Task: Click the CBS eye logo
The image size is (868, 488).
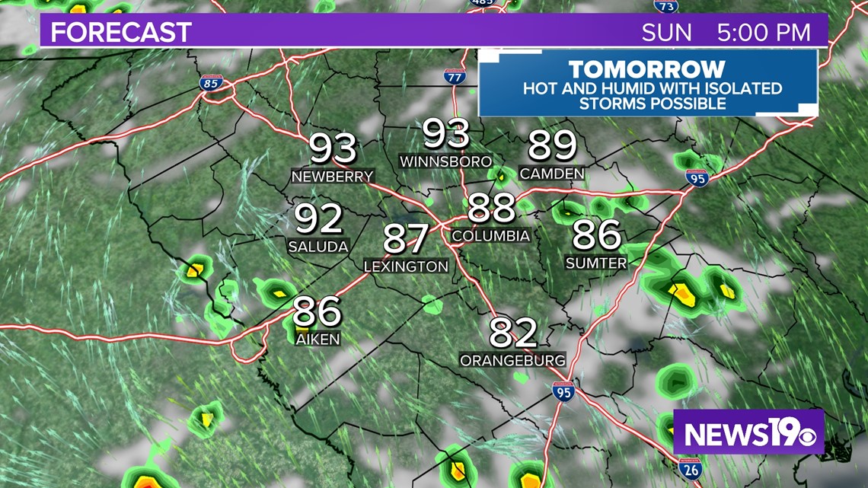Action: tap(804, 432)
